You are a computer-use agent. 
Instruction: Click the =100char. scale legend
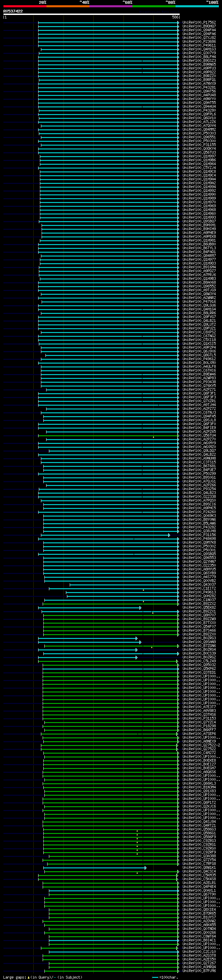point(165,977)
